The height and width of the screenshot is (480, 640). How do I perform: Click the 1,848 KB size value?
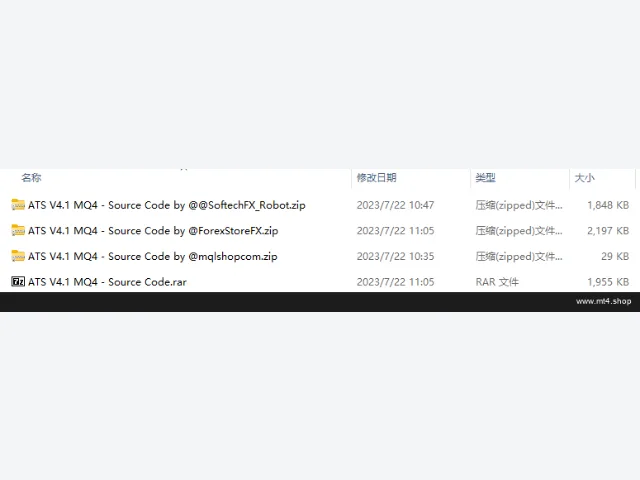point(608,205)
